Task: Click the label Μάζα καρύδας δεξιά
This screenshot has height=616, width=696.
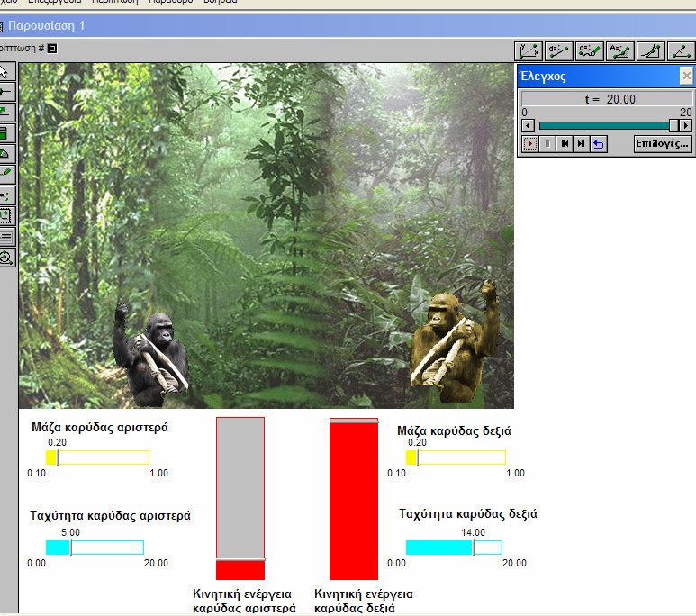Action: [x=454, y=430]
